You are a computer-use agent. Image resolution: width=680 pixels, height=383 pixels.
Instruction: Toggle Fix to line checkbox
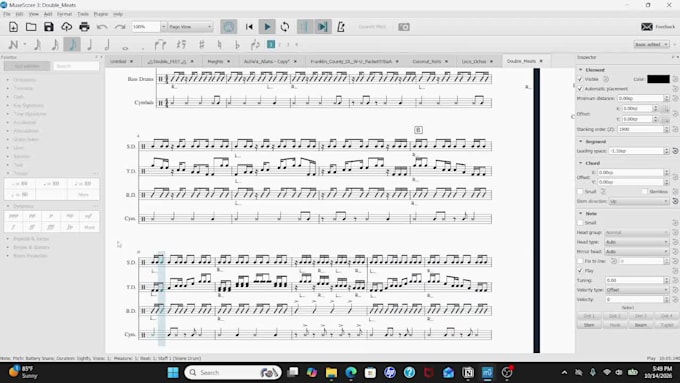pos(580,261)
